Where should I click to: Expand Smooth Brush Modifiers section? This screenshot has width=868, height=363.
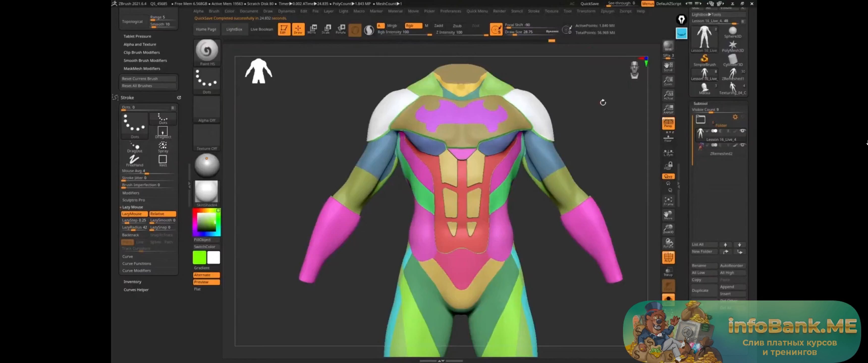pyautogui.click(x=145, y=60)
